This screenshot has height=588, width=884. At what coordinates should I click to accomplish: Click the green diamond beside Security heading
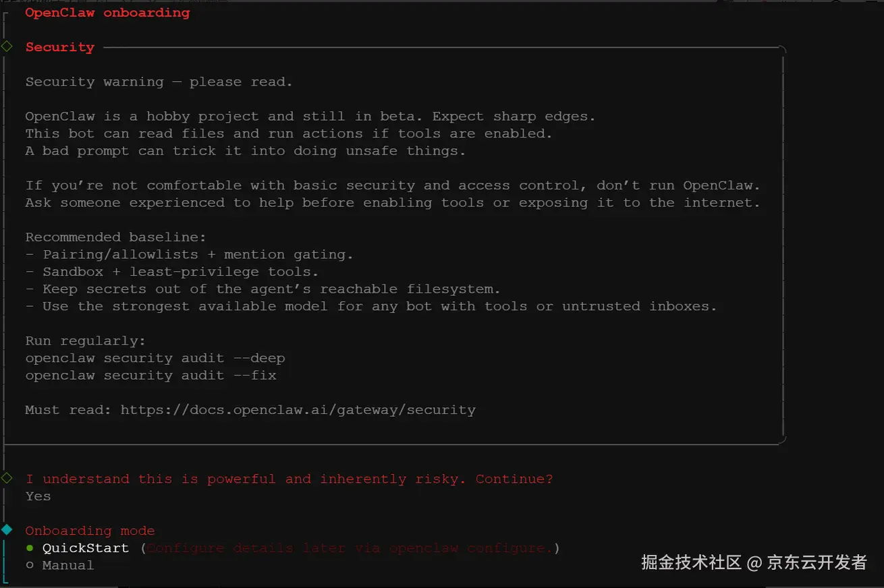coord(7,47)
